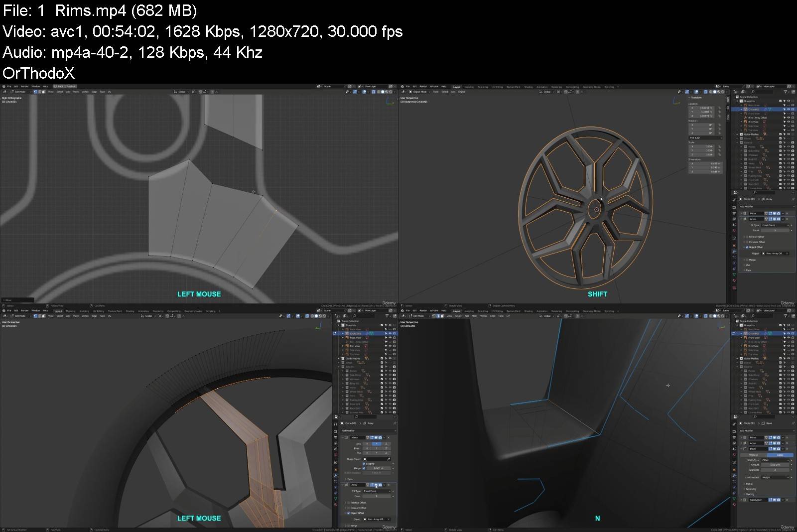Click Location X field in top-right Transform panel
This screenshot has width=797, height=532.
tap(701, 108)
